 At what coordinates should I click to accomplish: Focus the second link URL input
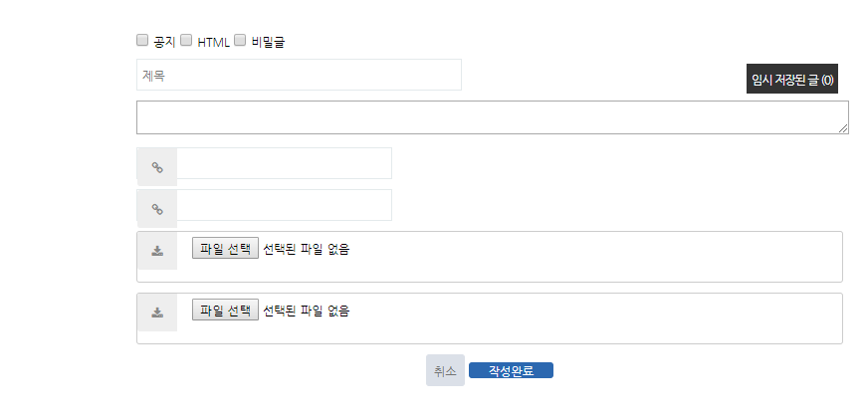(284, 206)
